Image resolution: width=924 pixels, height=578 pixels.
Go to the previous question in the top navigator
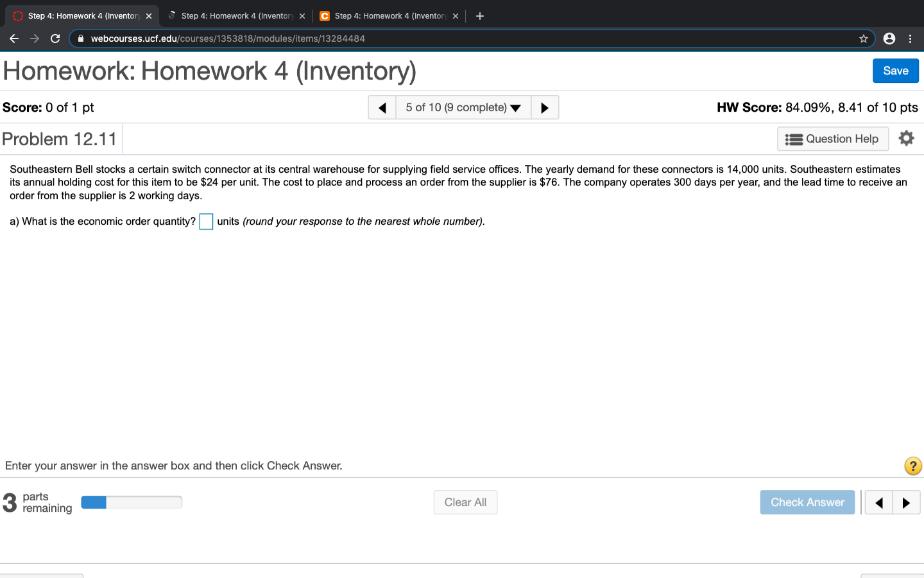[382, 107]
